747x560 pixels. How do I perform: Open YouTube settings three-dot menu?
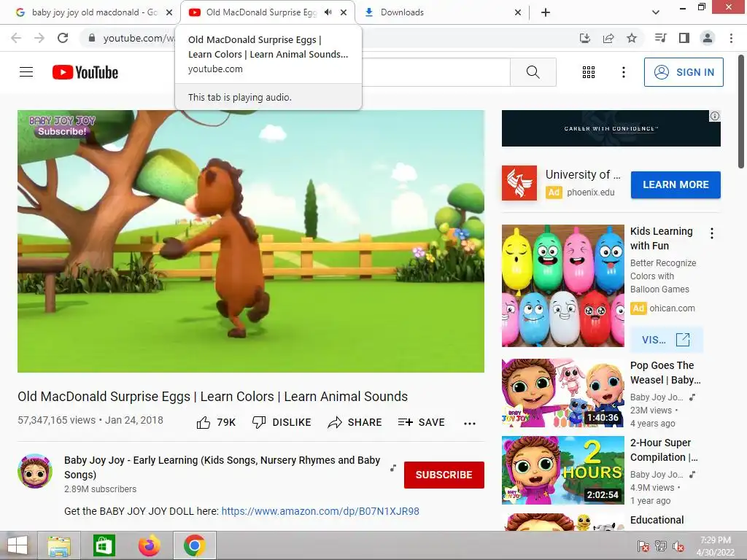623,72
